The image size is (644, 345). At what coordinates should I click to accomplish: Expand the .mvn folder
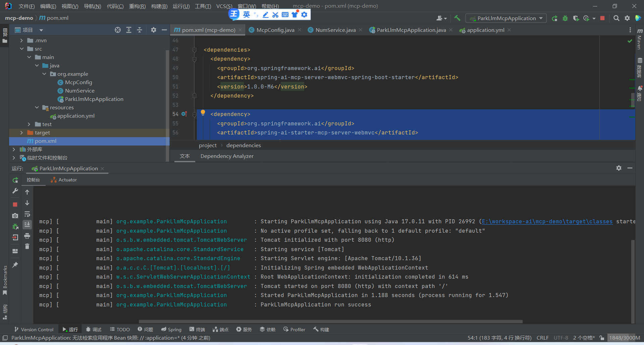tap(21, 40)
